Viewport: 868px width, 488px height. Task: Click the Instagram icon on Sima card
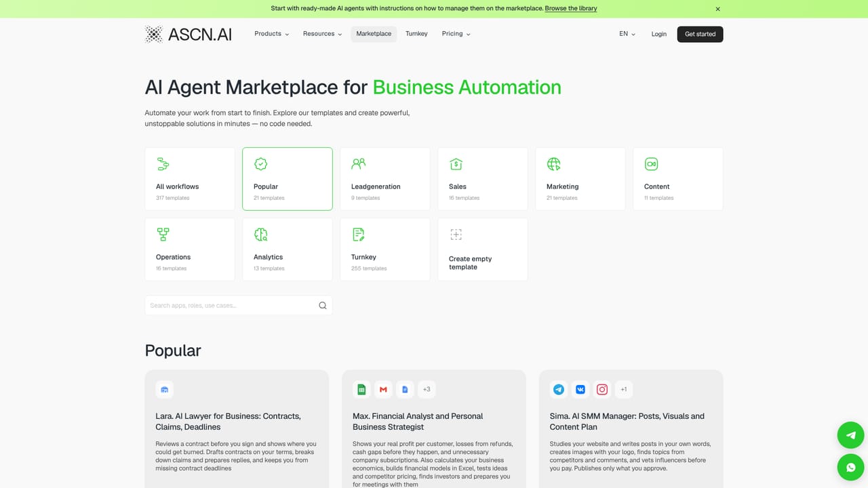coord(602,389)
